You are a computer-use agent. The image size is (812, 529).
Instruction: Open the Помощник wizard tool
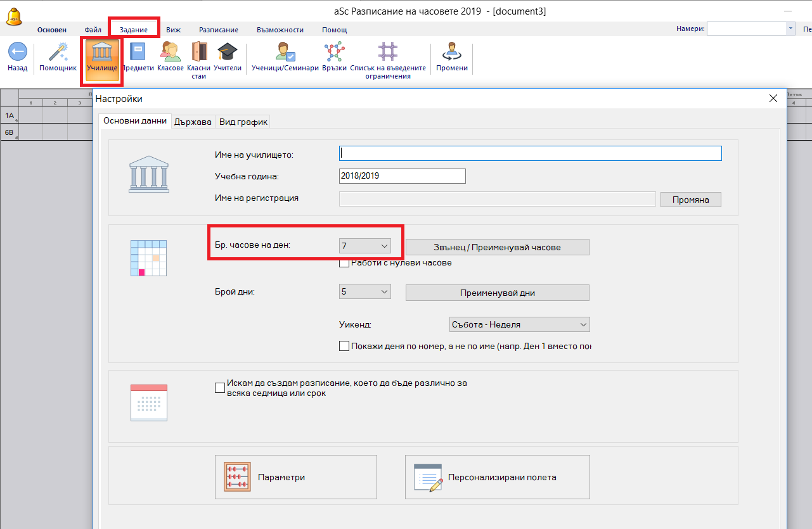(58, 52)
